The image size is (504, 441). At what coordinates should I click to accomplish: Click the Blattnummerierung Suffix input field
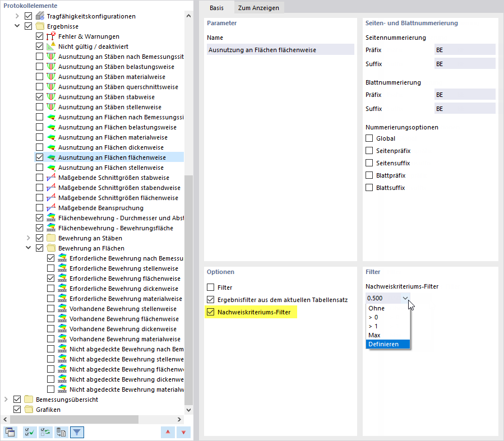(464, 109)
